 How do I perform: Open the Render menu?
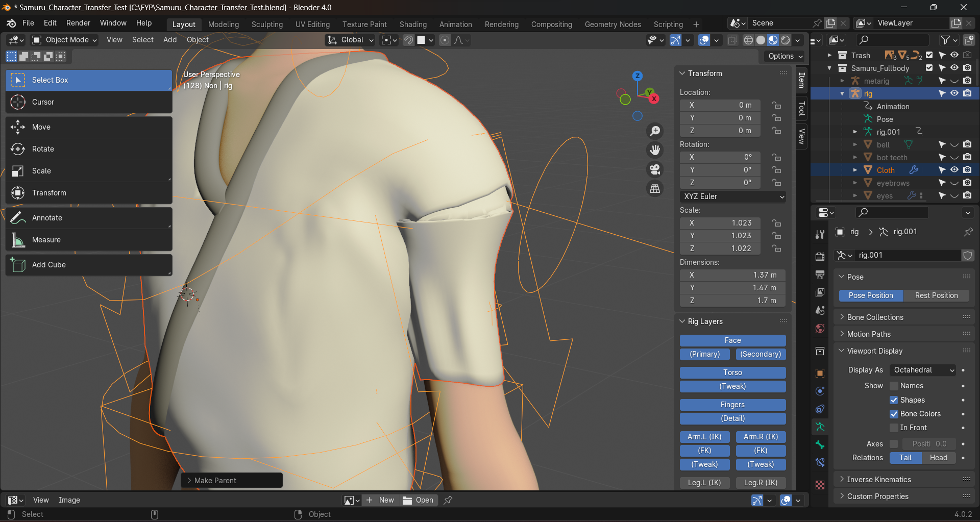click(78, 23)
